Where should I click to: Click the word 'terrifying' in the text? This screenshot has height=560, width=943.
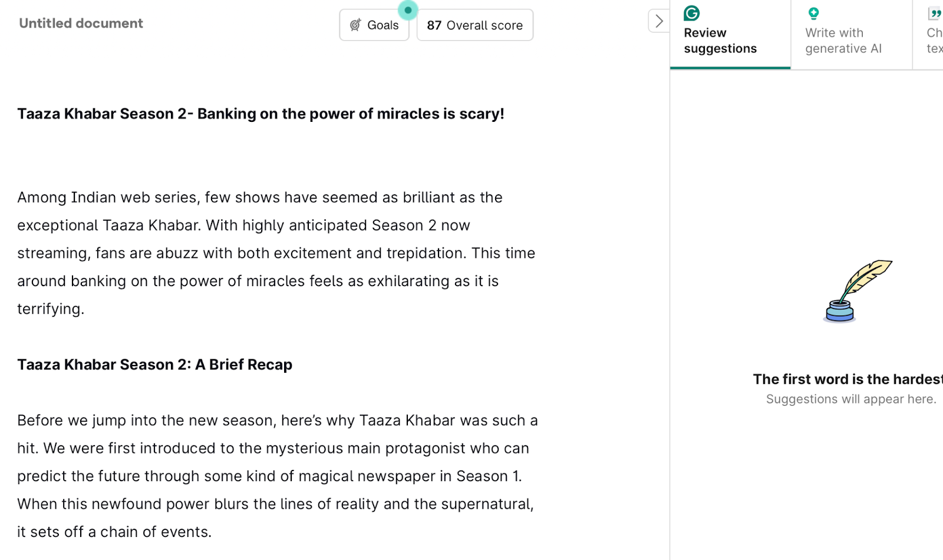click(50, 309)
